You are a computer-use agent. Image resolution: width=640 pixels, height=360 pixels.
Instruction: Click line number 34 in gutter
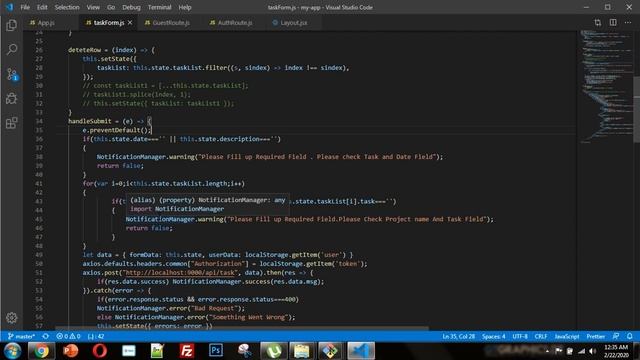pos(39,121)
